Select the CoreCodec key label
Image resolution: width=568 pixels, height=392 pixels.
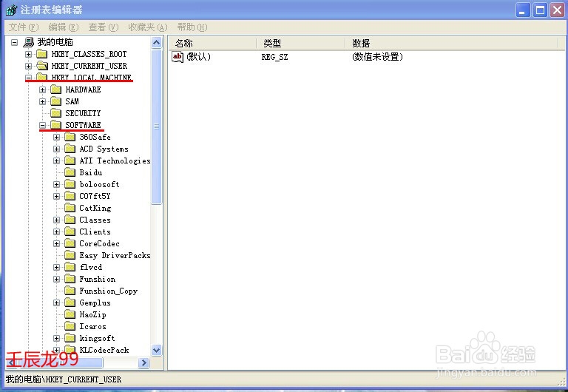point(99,244)
